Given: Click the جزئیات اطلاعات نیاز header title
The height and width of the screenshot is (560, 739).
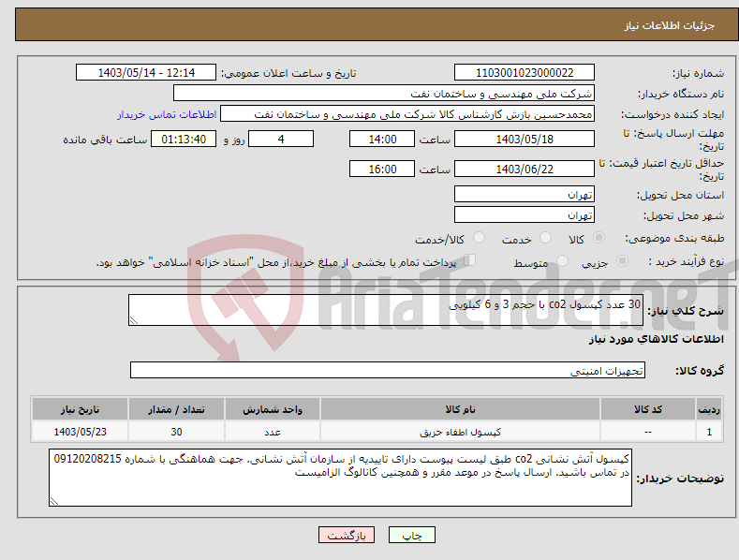Looking at the screenshot, I should 670,25.
